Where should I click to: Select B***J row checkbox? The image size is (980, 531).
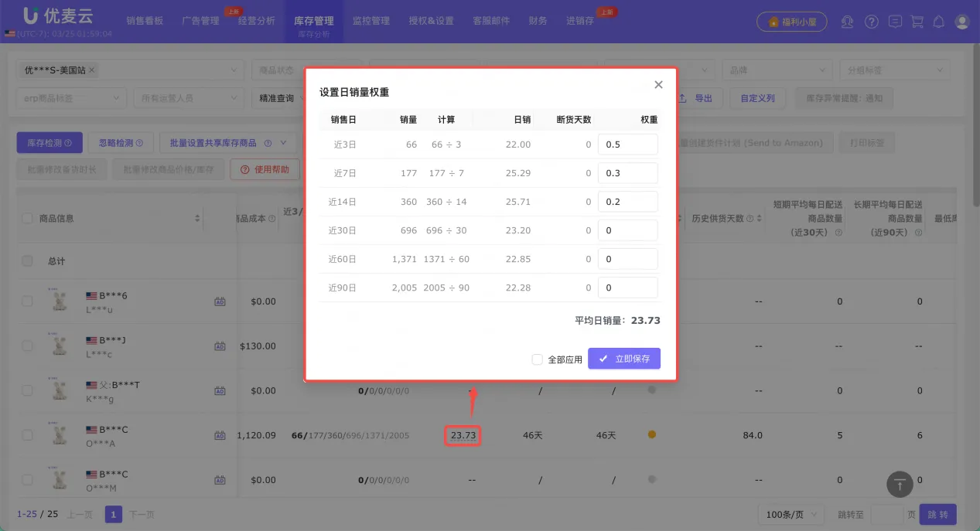(x=28, y=346)
